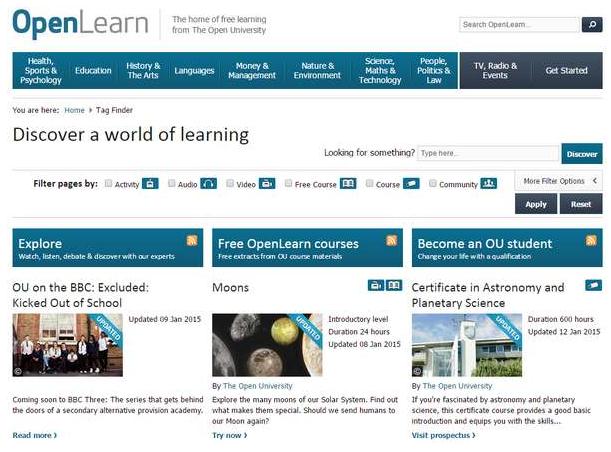Open the Moons course title

click(x=230, y=288)
